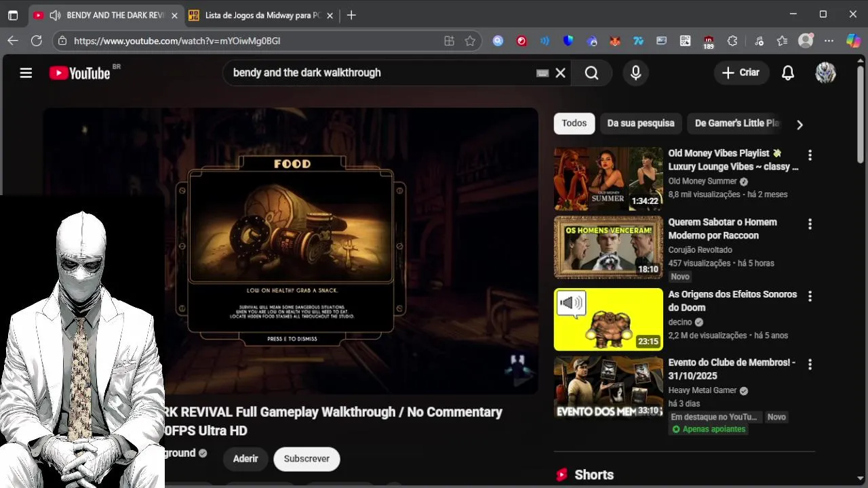This screenshot has height=488, width=868.
Task: Click the browser address bar URL
Action: pyautogui.click(x=177, y=41)
